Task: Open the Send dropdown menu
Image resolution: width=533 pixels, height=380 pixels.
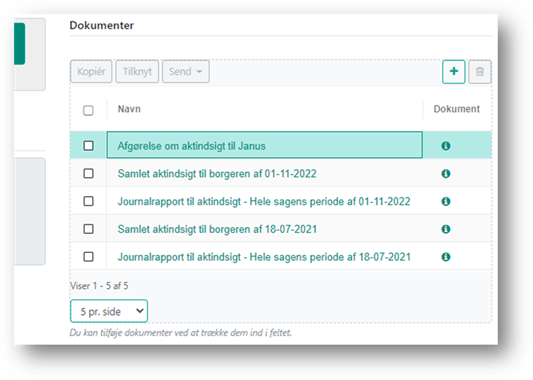Action: point(186,72)
